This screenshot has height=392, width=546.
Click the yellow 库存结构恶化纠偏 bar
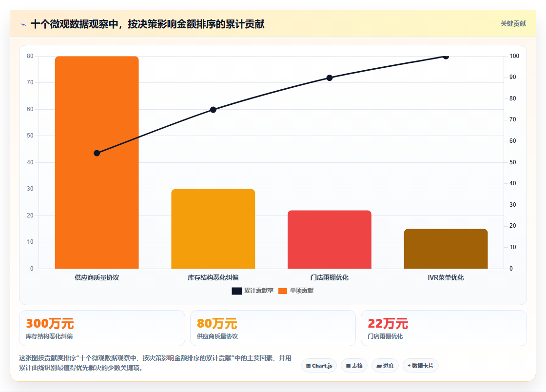[x=213, y=229]
